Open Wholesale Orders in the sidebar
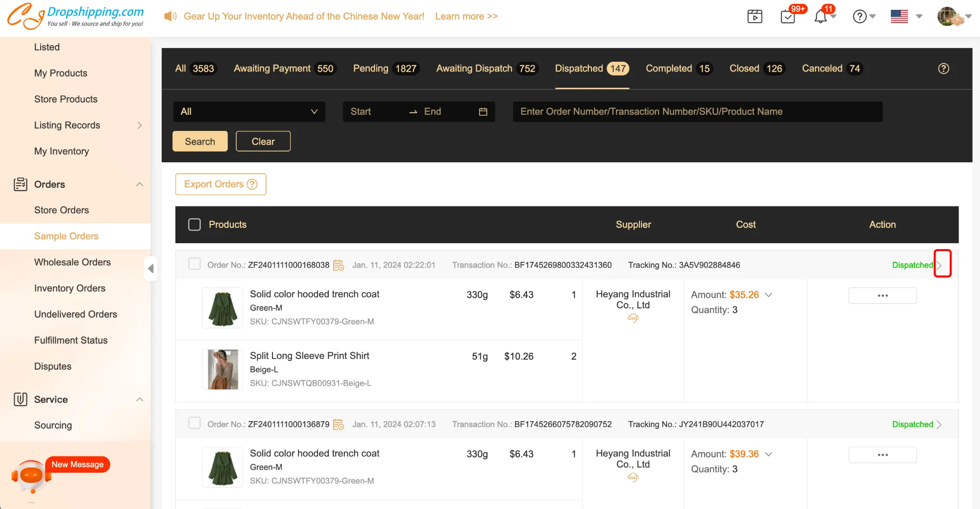Viewport: 980px width, 509px height. click(73, 262)
